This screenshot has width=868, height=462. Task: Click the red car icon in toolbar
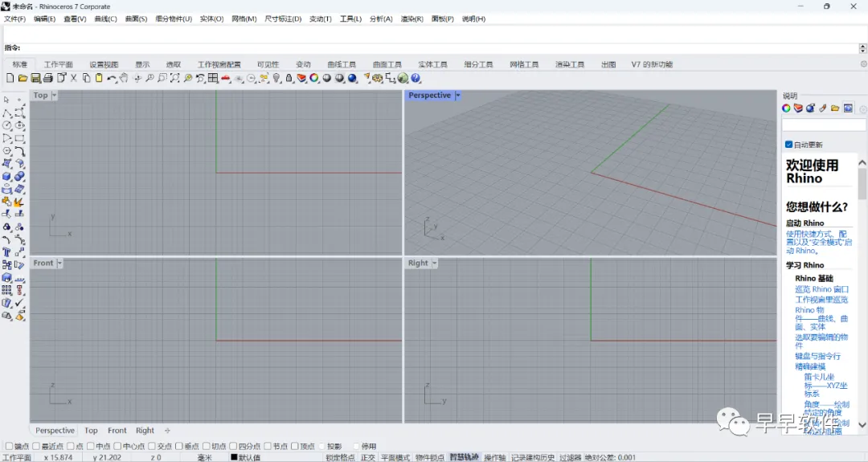[226, 78]
